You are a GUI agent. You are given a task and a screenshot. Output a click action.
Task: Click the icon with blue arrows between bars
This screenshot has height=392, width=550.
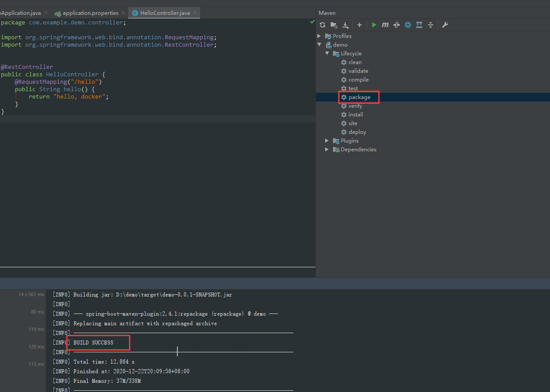pyautogui.click(x=419, y=25)
